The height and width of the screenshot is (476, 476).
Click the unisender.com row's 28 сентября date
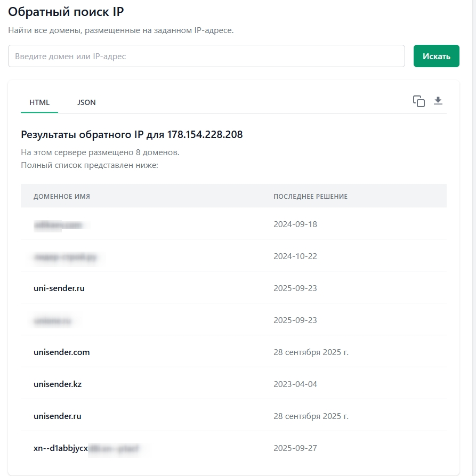(x=311, y=352)
